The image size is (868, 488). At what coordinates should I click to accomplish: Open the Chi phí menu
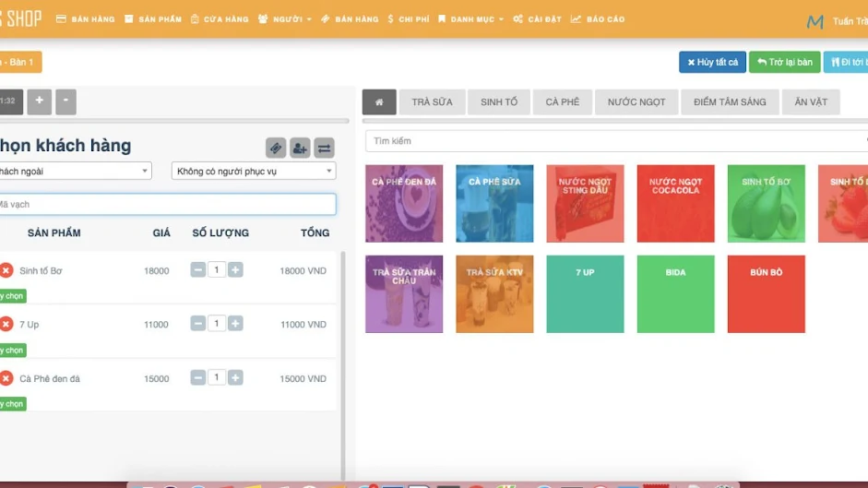(409, 18)
